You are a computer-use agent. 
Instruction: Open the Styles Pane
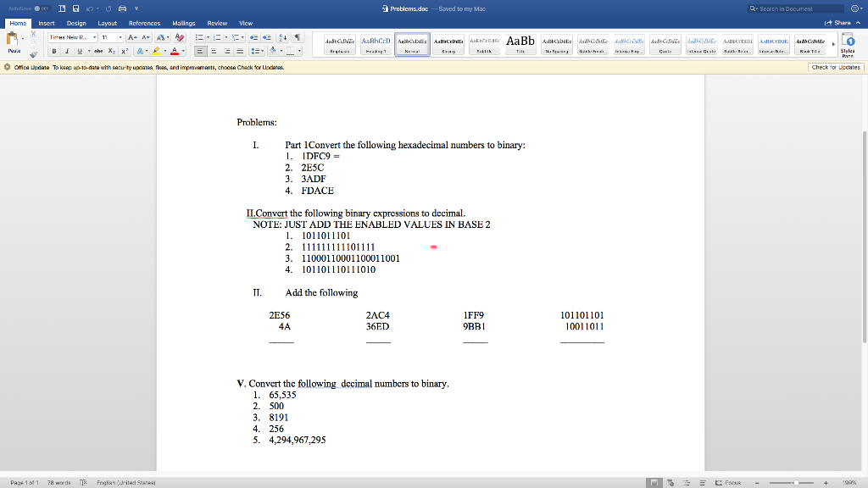[x=848, y=44]
